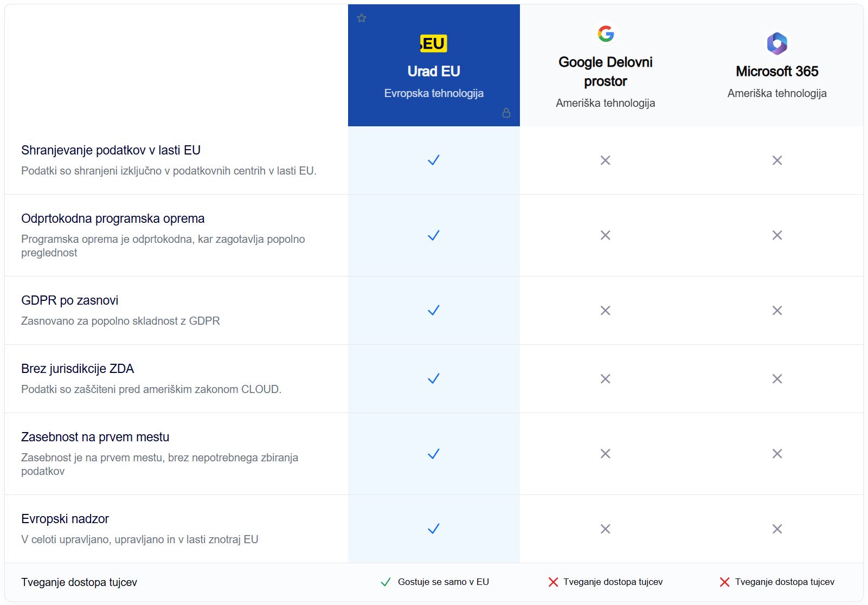Click the green check beside Gostuje se samo v EU
Screen dimensions: 868x605
[x=385, y=582]
